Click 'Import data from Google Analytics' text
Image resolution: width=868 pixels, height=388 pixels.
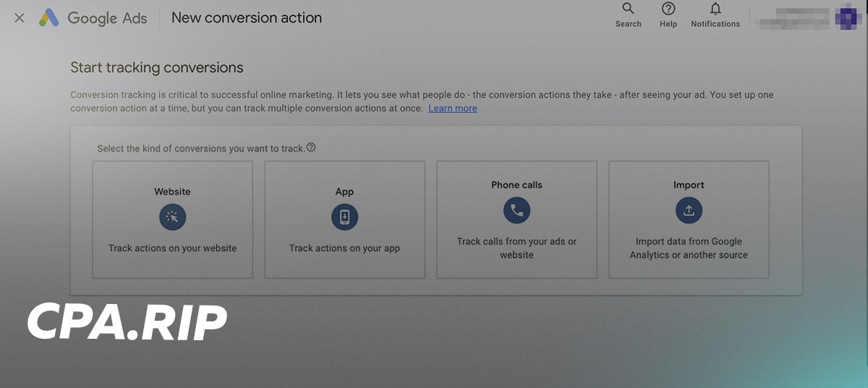point(689,248)
